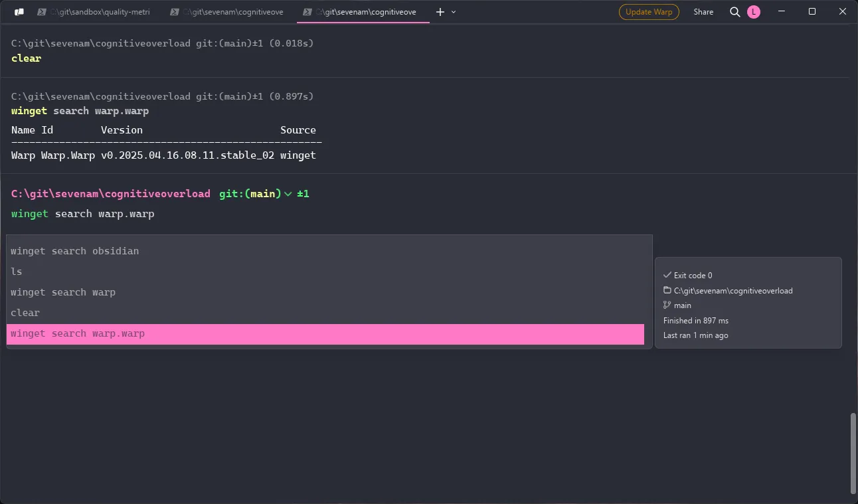Image resolution: width=858 pixels, height=504 pixels.
Task: Expand the new tab options chevron
Action: click(x=454, y=12)
